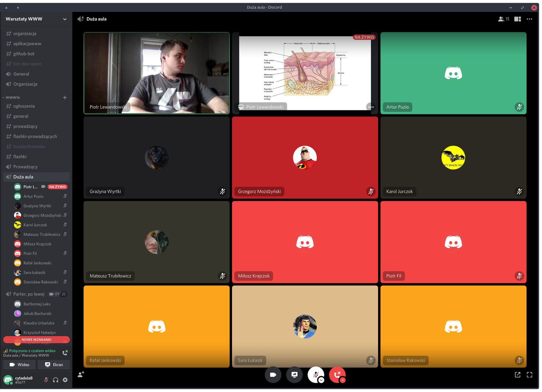Open the arrow on the hang-up button
Image resolution: width=542 pixels, height=392 pixels.
(343, 380)
